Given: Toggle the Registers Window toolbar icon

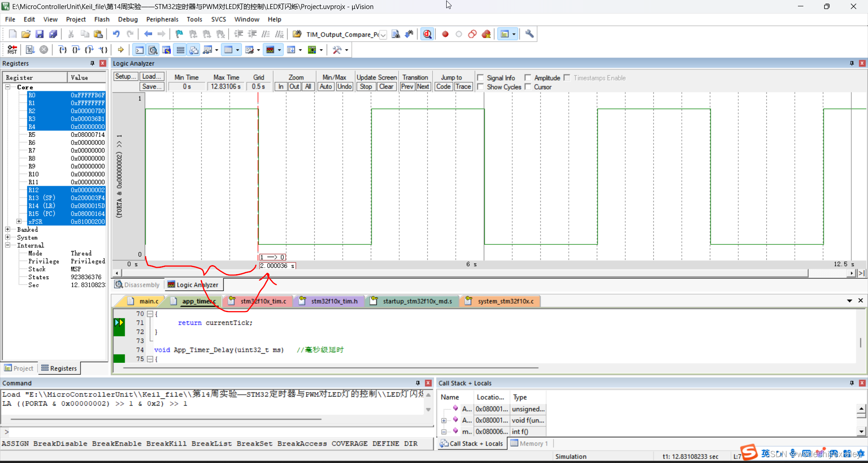Looking at the screenshot, I should (180, 50).
